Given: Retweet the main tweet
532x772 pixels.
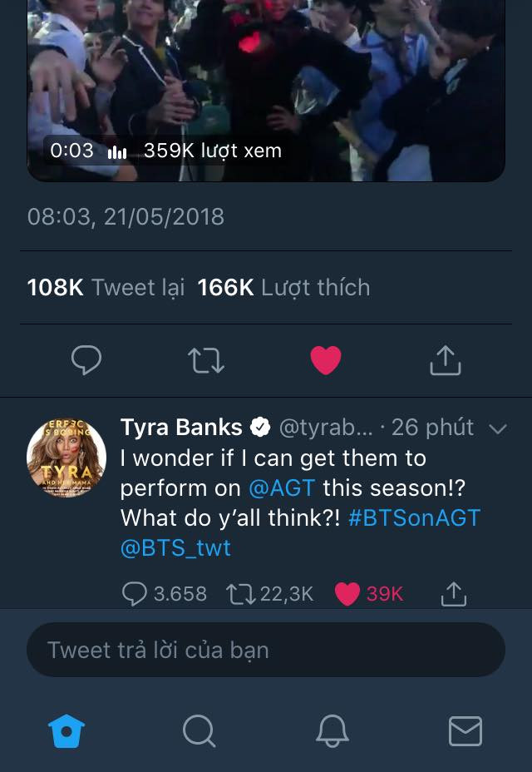Looking at the screenshot, I should (205, 360).
